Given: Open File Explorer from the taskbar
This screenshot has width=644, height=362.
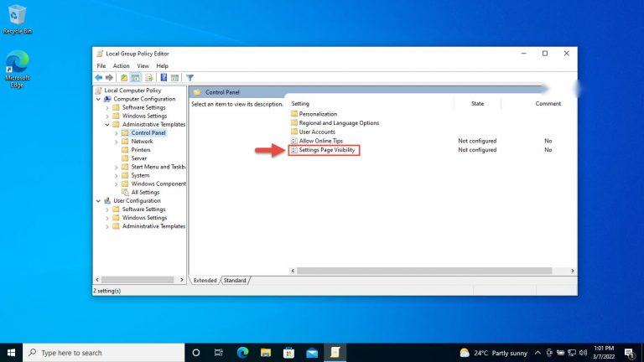Looking at the screenshot, I should (x=266, y=353).
